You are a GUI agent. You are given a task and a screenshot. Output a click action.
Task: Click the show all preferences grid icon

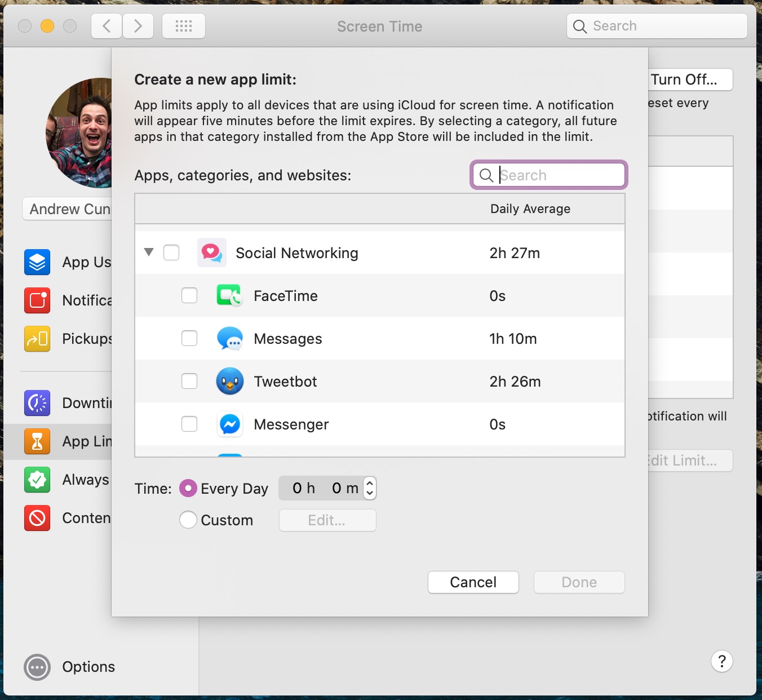tap(184, 26)
